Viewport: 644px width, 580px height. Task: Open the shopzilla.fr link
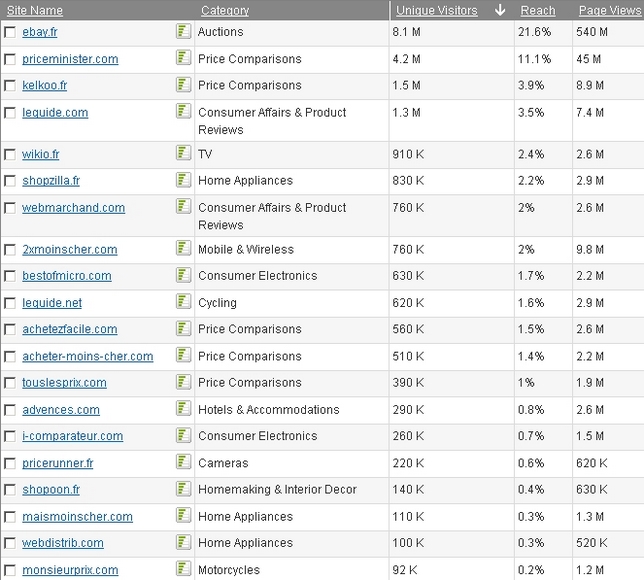51,181
